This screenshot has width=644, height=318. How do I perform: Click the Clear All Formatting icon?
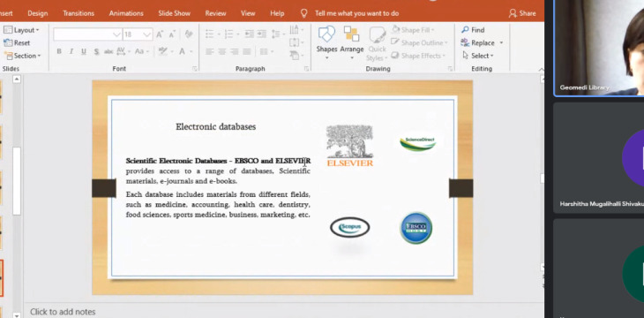(189, 34)
